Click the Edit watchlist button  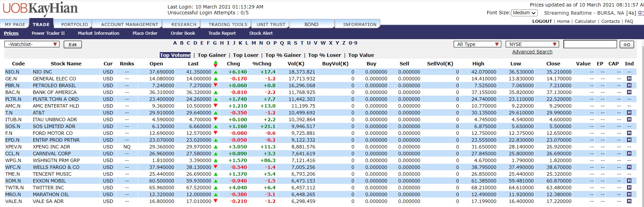(73, 45)
